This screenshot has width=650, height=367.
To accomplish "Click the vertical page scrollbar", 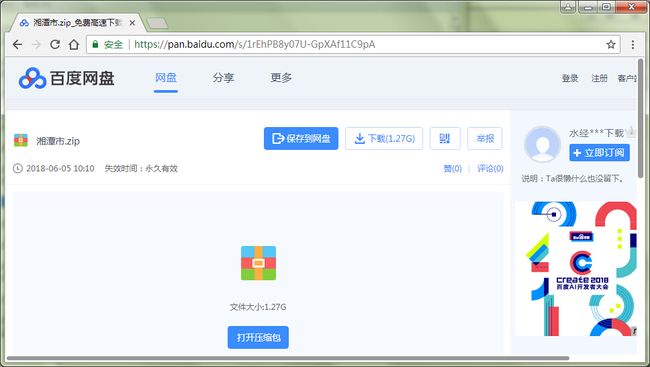I will pyautogui.click(x=641, y=118).
